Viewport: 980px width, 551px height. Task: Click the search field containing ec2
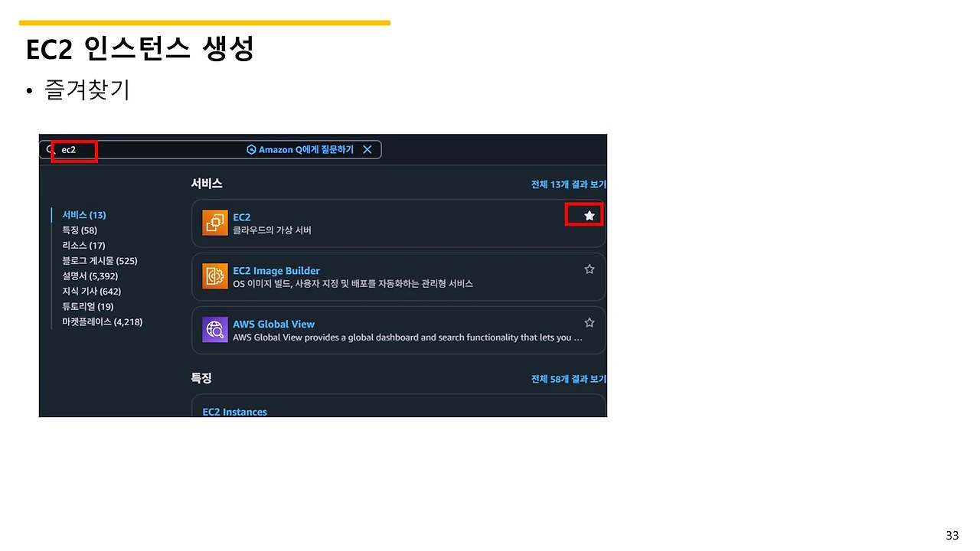click(x=73, y=150)
